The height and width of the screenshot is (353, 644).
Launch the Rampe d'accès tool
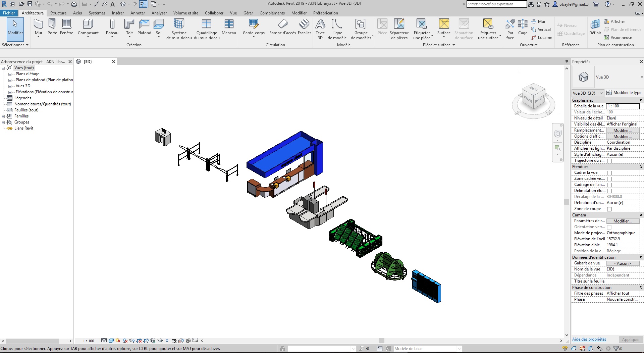click(283, 29)
